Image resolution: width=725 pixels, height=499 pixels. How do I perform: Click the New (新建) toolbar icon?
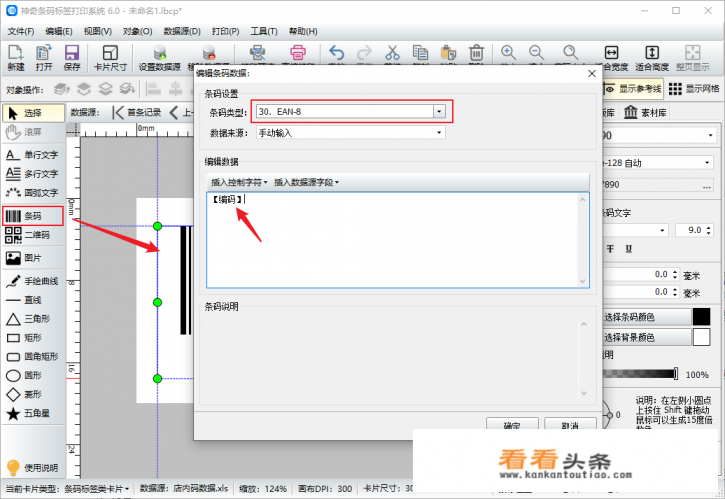click(16, 58)
